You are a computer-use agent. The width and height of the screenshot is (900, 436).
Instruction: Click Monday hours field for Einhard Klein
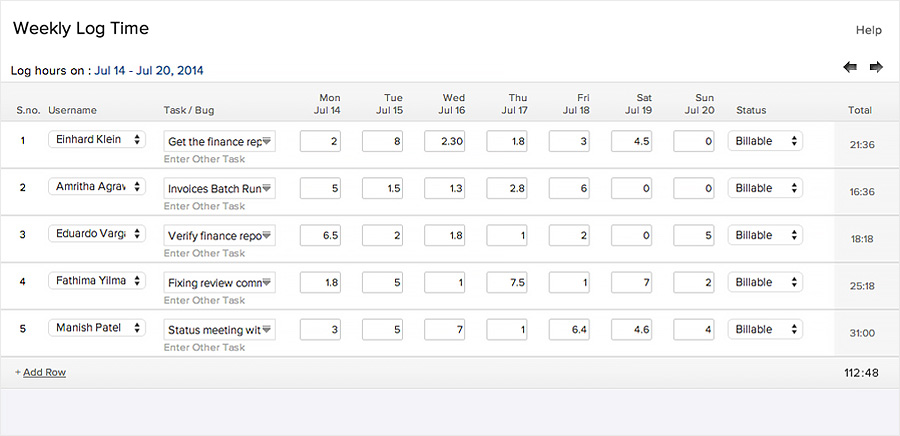tap(322, 142)
